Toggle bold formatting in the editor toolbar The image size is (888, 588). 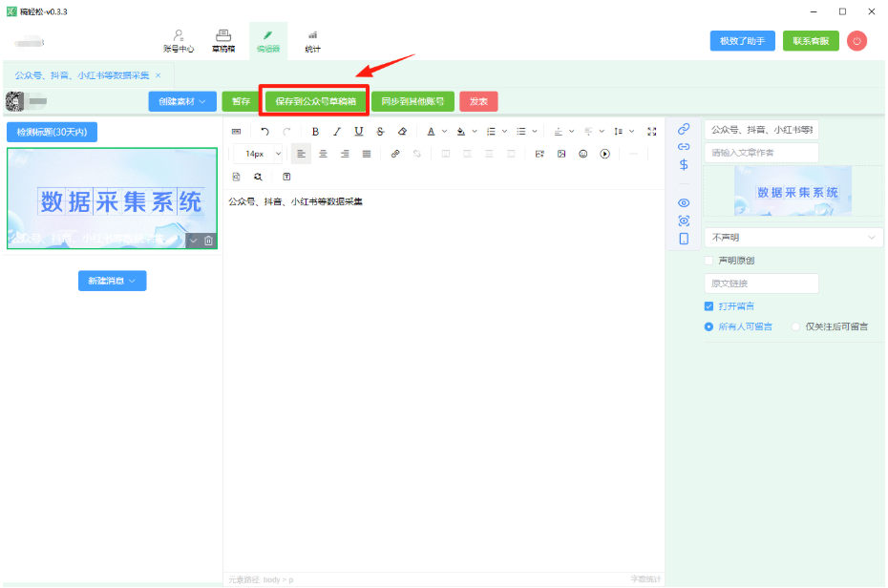pyautogui.click(x=315, y=132)
